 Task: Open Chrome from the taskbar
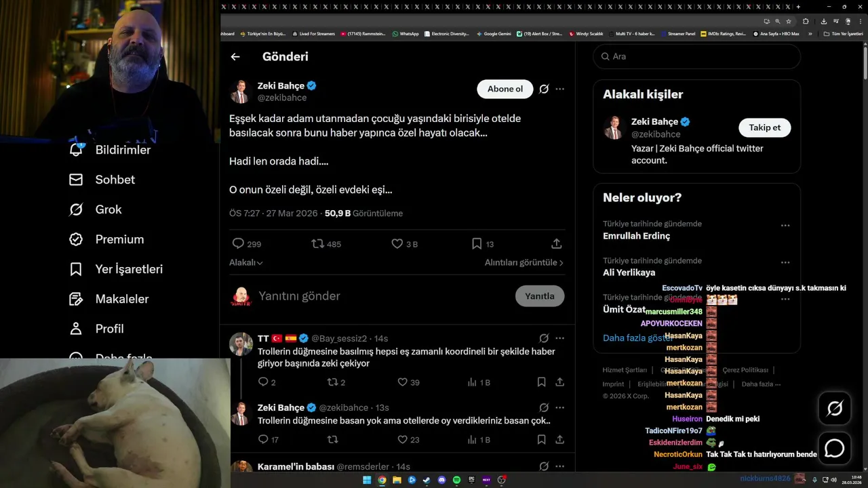click(x=382, y=480)
